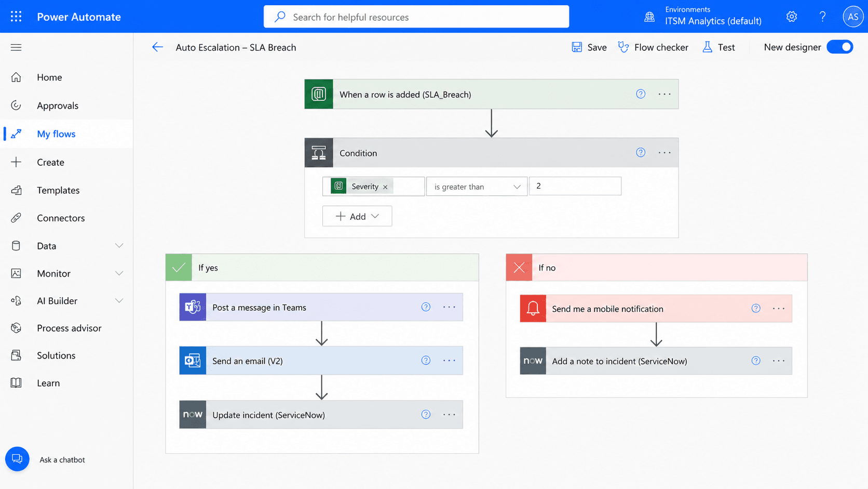
Task: Expand the Add condition dropdown
Action: coord(357,216)
